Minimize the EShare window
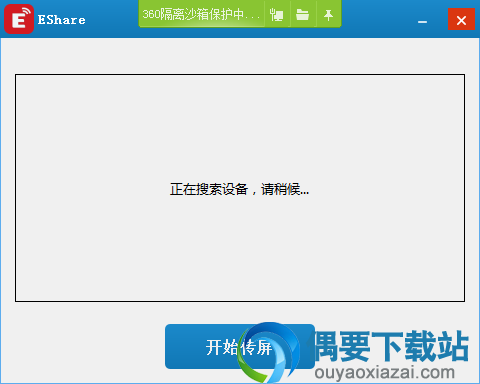Viewport: 480px width, 384px height. pyautogui.click(x=422, y=22)
